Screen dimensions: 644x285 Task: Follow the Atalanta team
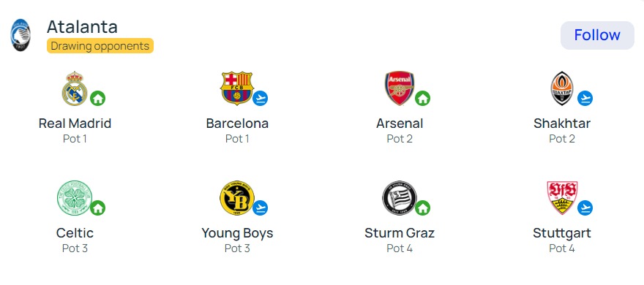point(597,35)
